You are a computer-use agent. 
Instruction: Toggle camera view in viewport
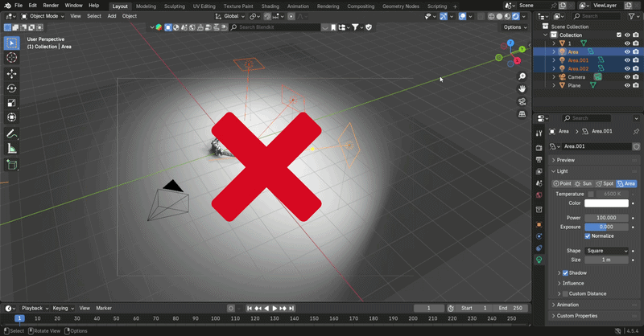[x=522, y=101]
